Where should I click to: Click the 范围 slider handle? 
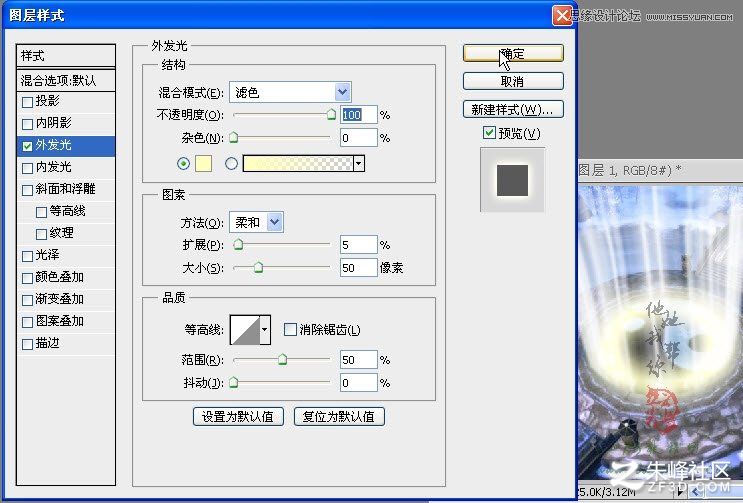click(282, 359)
